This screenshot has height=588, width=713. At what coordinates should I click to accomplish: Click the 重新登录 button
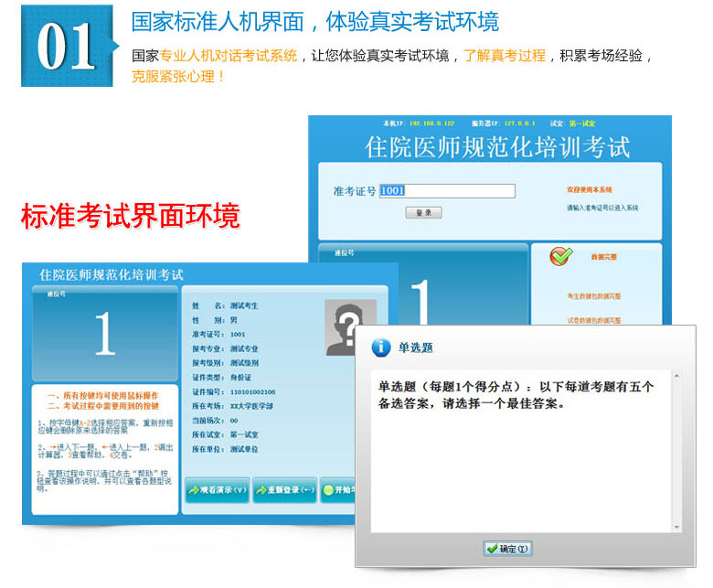pyautogui.click(x=284, y=490)
